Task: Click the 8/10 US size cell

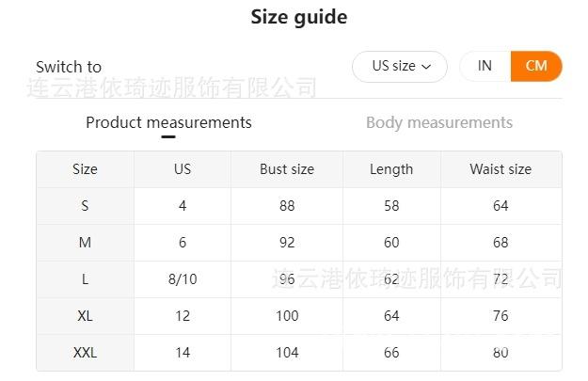Action: point(183,279)
